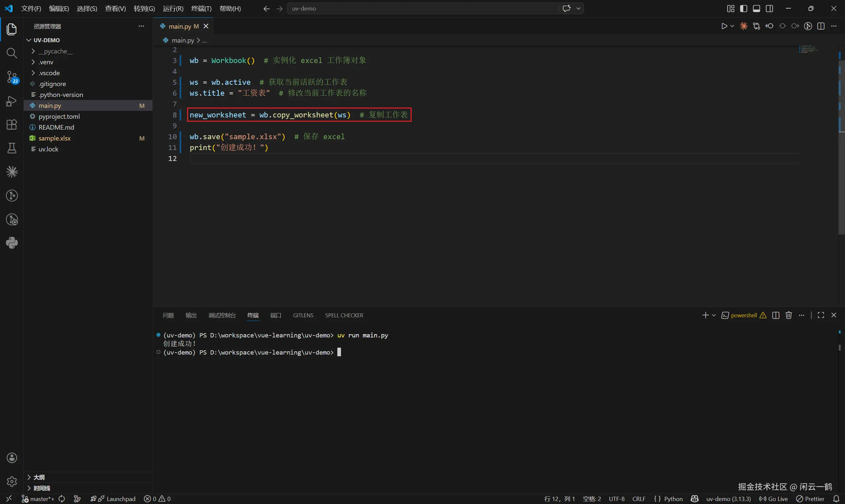
Task: Open the Search view in activity bar
Action: coord(12,53)
